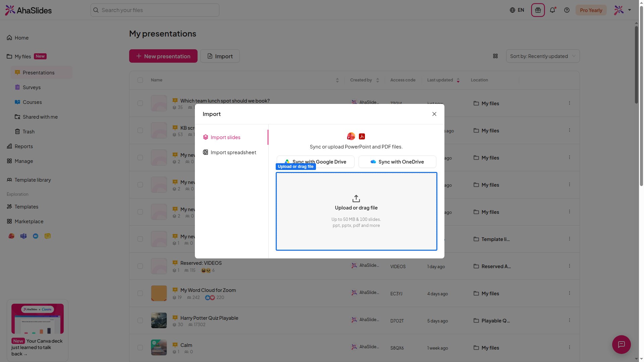
Task: Close the Import dialog
Action: click(x=434, y=114)
